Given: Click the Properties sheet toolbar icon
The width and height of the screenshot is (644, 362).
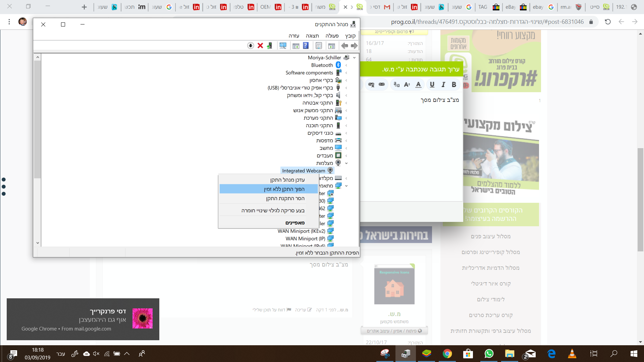Looking at the screenshot, I should pyautogui.click(x=319, y=46).
